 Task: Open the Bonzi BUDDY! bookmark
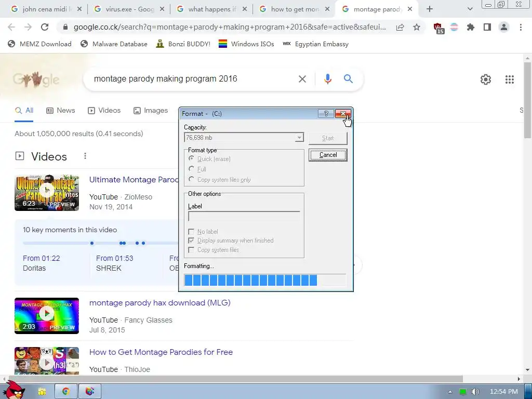tap(183, 44)
